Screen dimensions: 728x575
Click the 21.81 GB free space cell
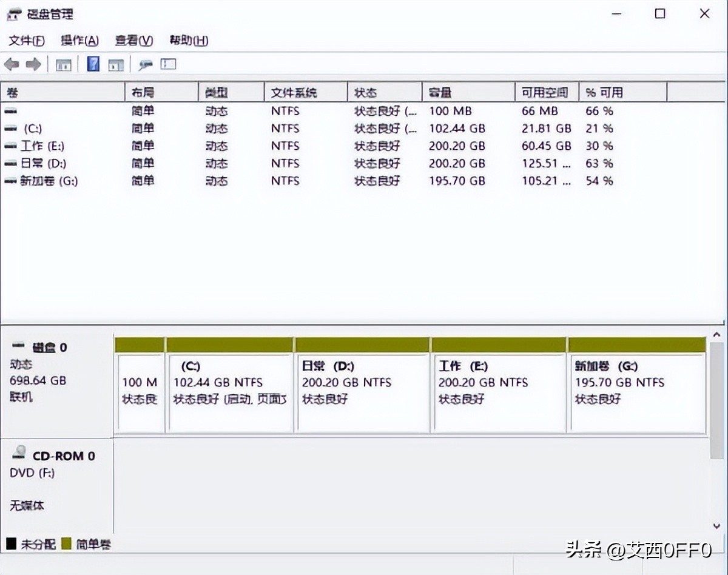(x=547, y=129)
